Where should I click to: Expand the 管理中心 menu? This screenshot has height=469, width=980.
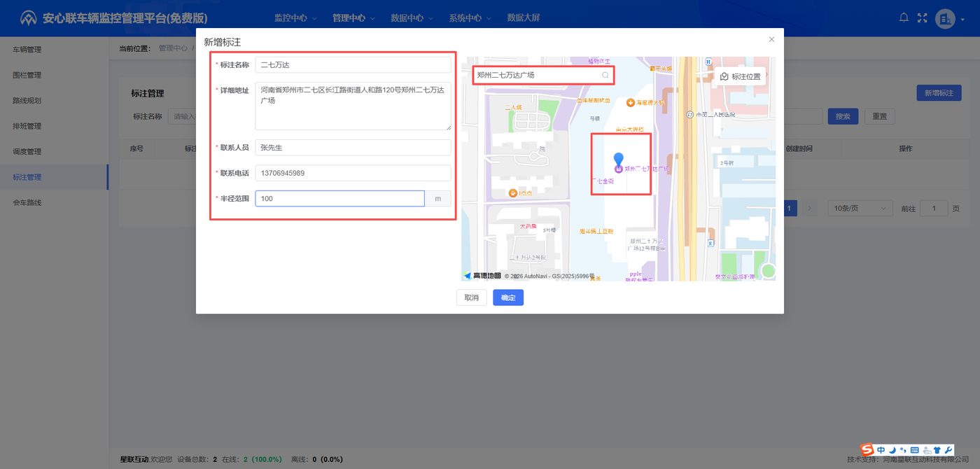click(x=353, y=18)
